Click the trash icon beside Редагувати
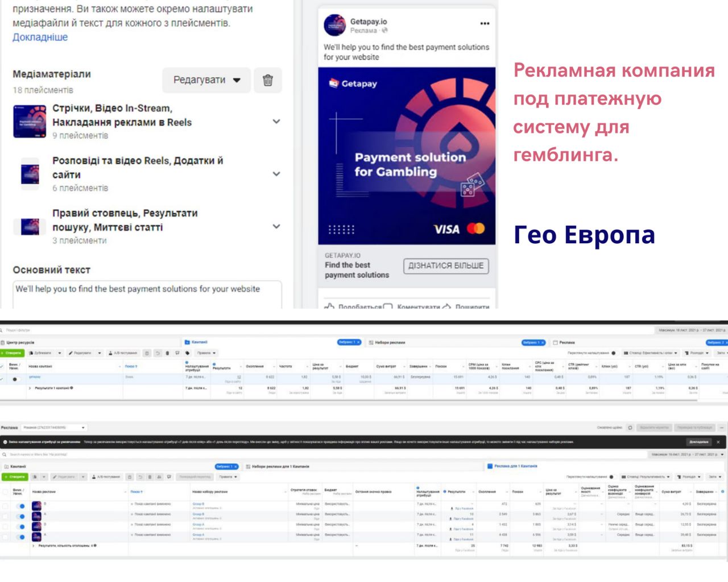The image size is (728, 582). (267, 80)
